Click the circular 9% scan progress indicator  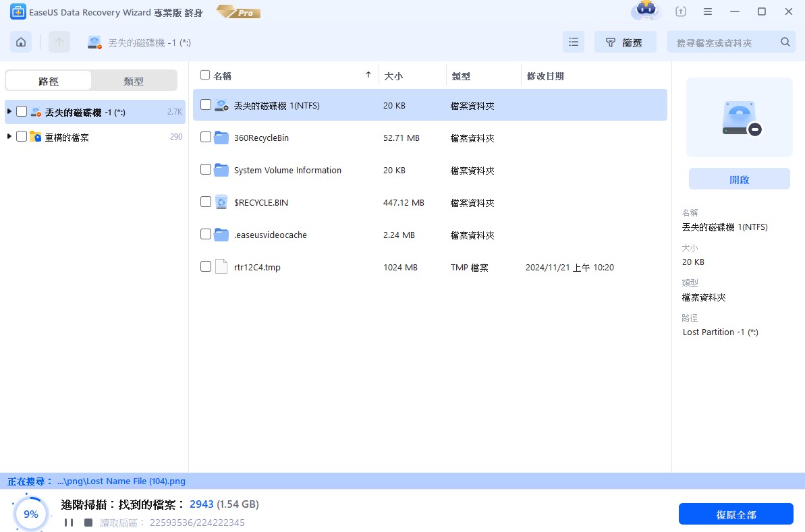click(31, 514)
